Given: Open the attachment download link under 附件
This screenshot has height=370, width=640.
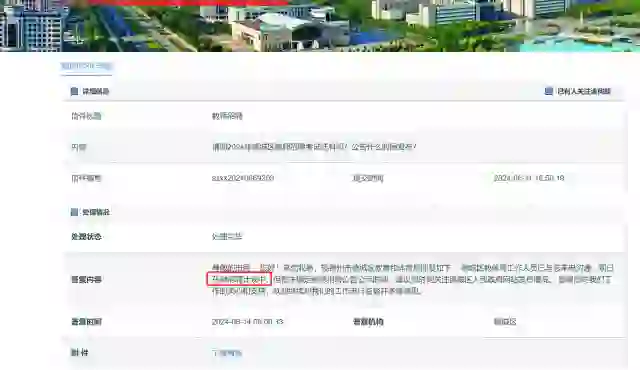Looking at the screenshot, I should point(227,353).
